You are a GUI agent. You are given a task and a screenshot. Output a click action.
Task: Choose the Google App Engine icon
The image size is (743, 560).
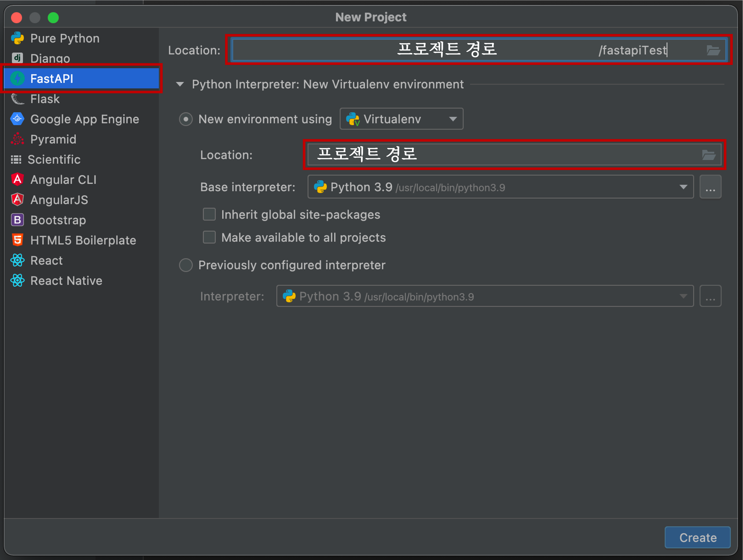coord(17,119)
